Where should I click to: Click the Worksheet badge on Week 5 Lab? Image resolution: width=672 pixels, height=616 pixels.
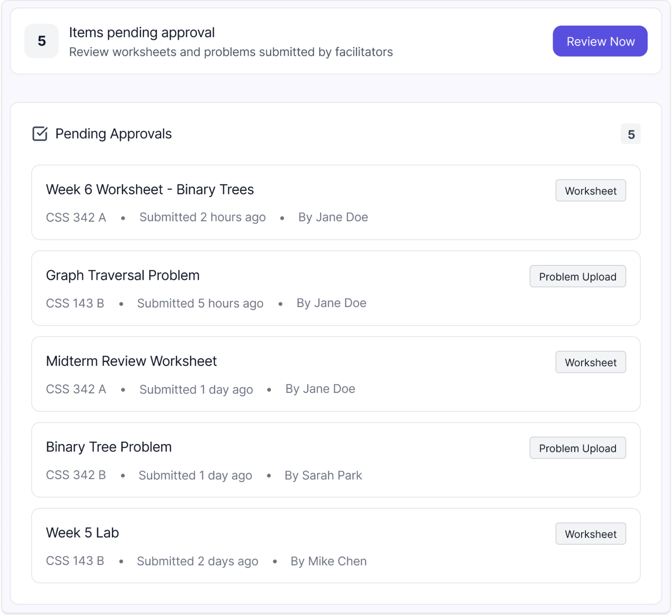[590, 534]
